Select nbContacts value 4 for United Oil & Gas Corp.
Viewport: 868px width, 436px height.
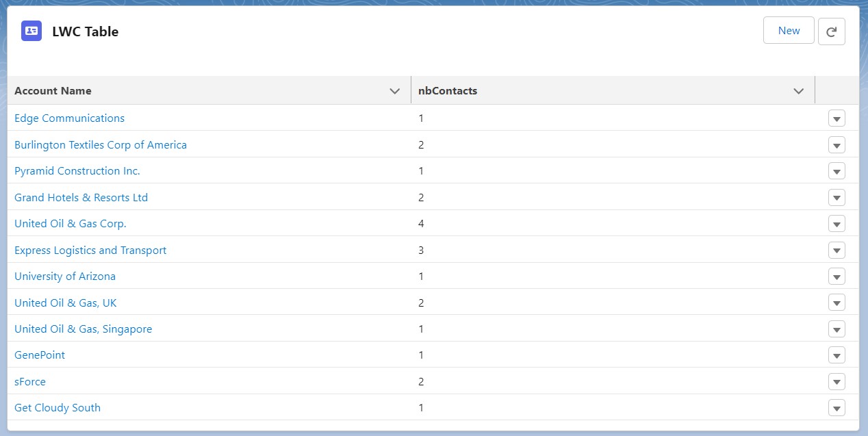422,224
